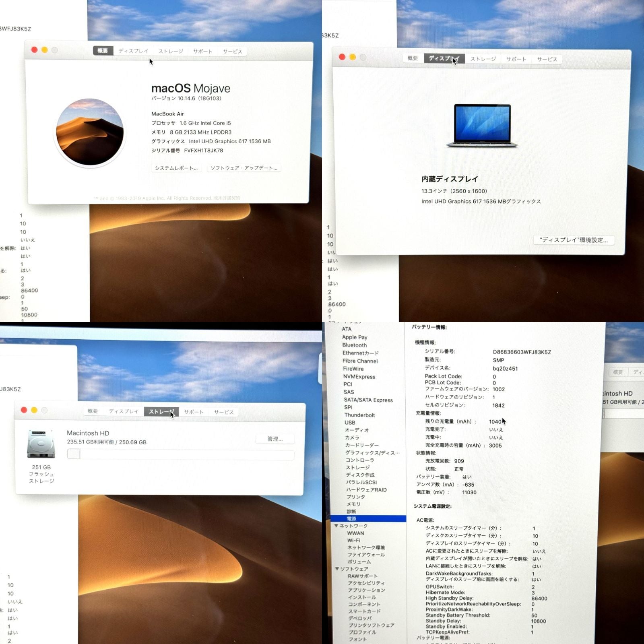The image size is (644, 644).
Task: Switch to サービス tab in the 内蔵ディスプレイ window
Action: tap(547, 59)
